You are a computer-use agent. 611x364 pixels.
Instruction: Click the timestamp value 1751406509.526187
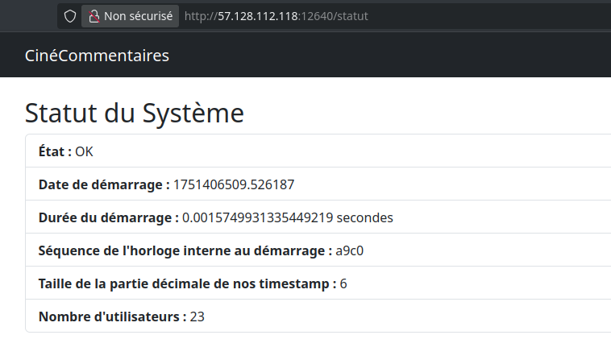pos(234,184)
